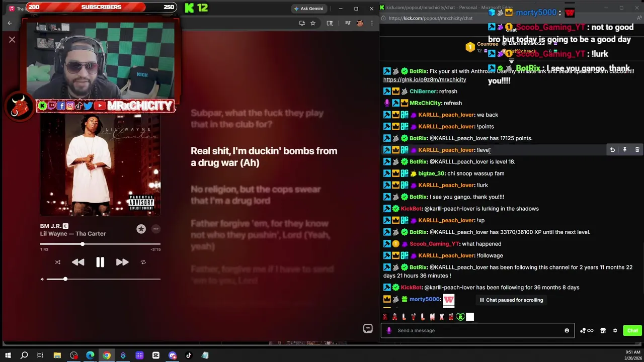The height and width of the screenshot is (362, 644).
Task: Insert the green heart K emote
Action: pos(460,317)
